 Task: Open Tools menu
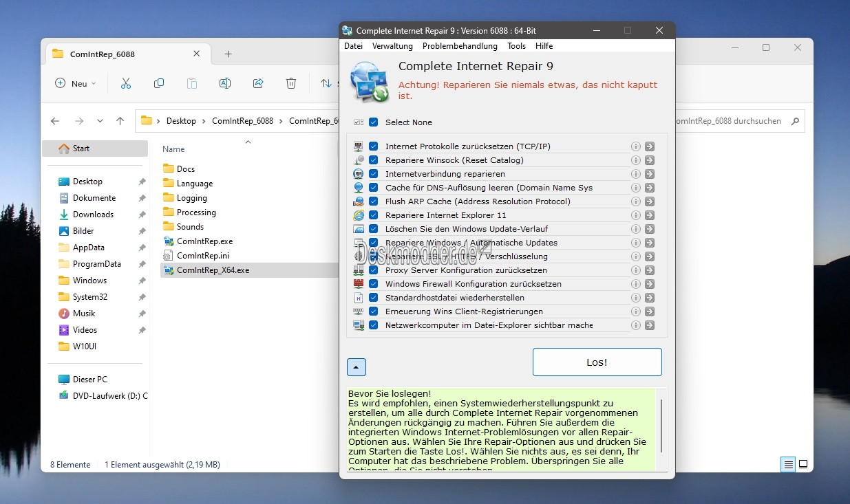coord(516,46)
